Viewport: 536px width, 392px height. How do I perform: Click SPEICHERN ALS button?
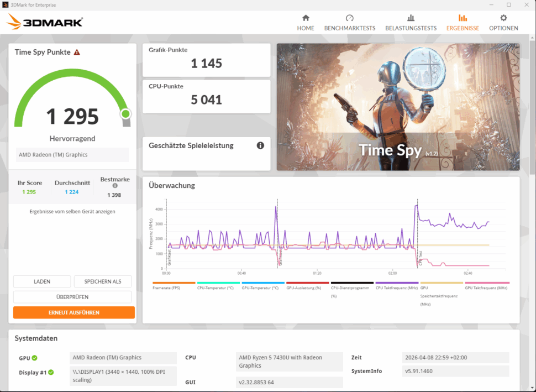coord(103,281)
